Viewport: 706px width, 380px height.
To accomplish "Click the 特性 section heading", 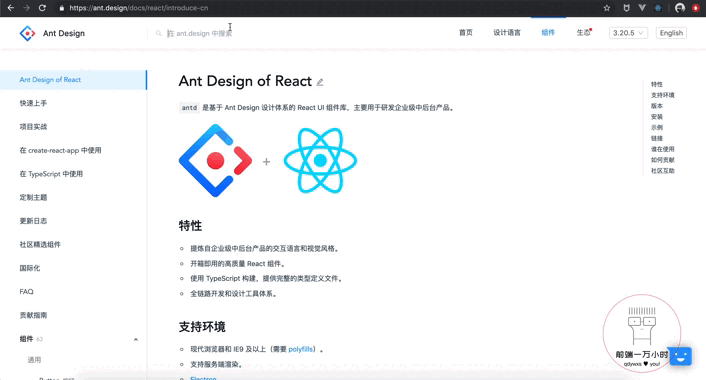I will (x=190, y=226).
